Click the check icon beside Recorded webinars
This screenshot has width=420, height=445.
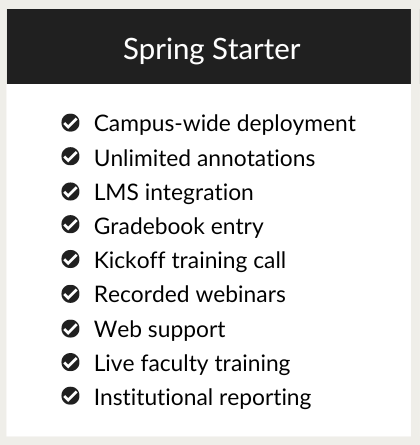pos(70,294)
